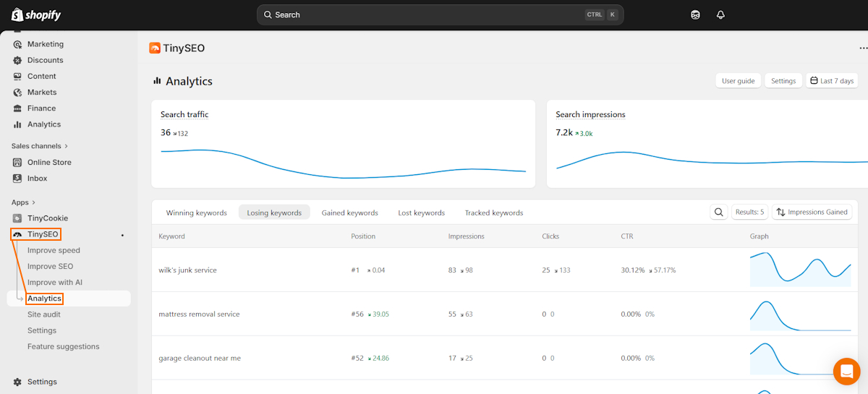
Task: Click the Discounts sidebar link
Action: [45, 60]
